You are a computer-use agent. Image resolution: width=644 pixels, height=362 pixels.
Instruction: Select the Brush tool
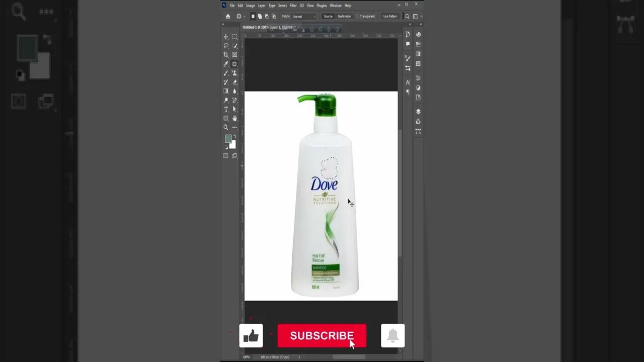pos(226,73)
